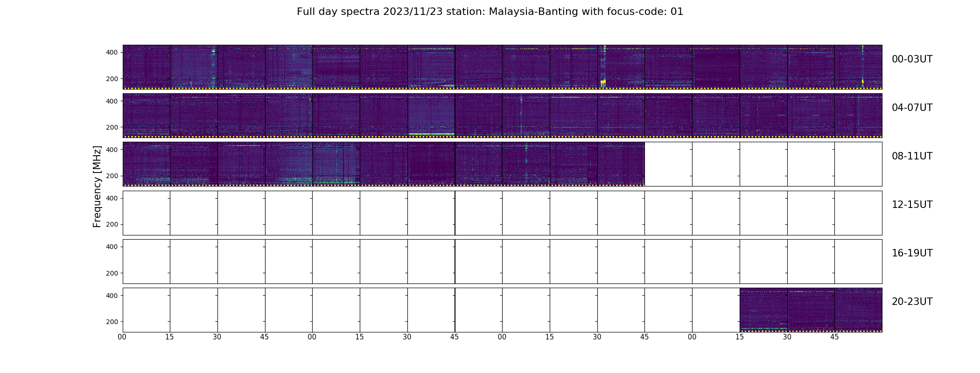980x373 pixels.
Task: Select the plot title mentioning Malaysia-Banting station
Action: [x=490, y=12]
